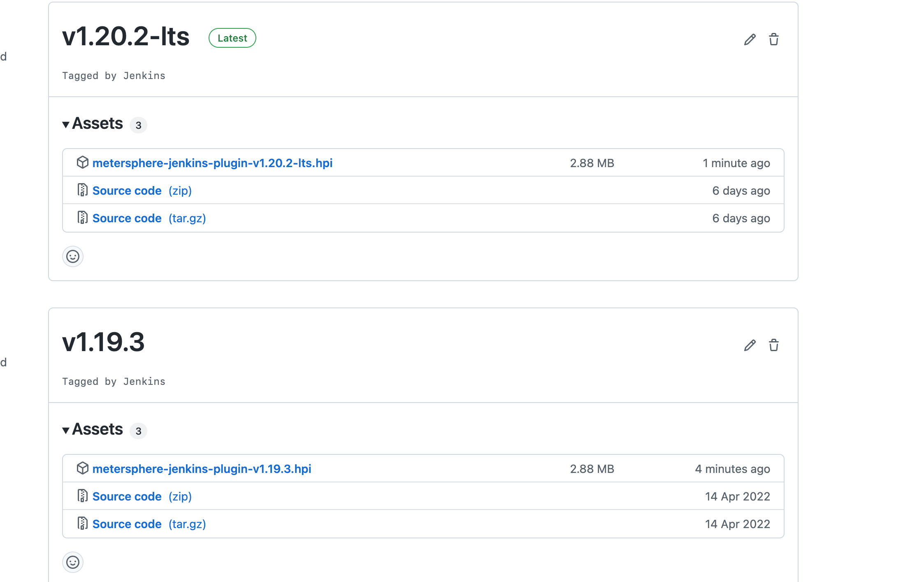Click the package icon beside the v1.20.2 hpi file
The width and height of the screenshot is (924, 582).
tap(83, 163)
